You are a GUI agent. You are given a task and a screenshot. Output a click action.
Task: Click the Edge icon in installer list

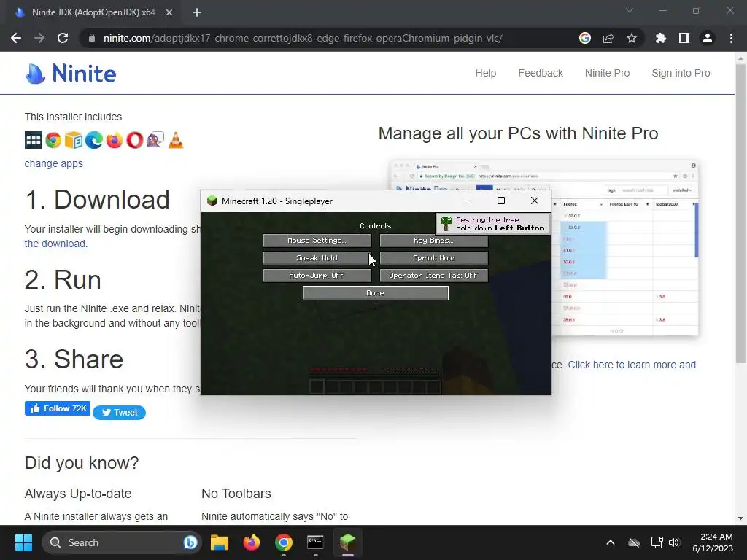(x=94, y=140)
